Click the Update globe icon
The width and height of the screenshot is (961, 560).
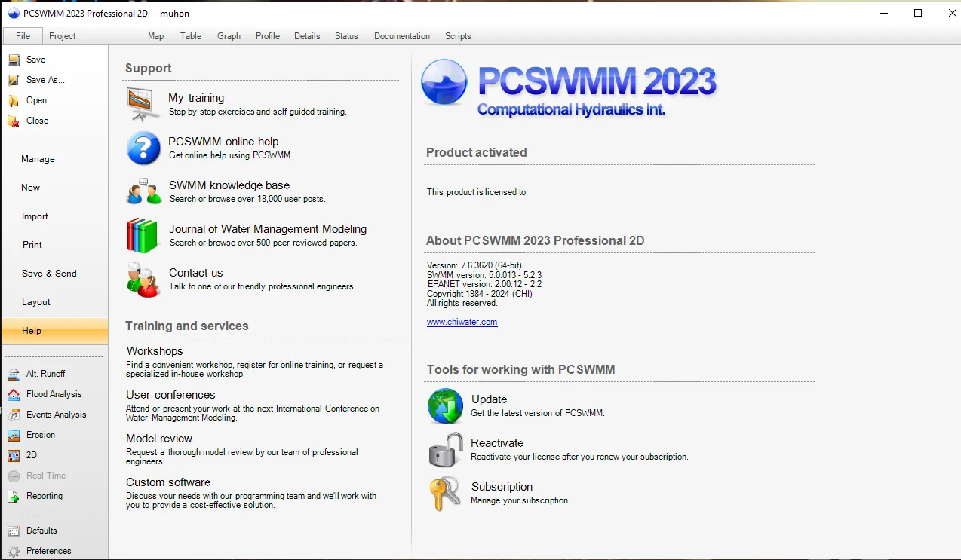point(445,406)
